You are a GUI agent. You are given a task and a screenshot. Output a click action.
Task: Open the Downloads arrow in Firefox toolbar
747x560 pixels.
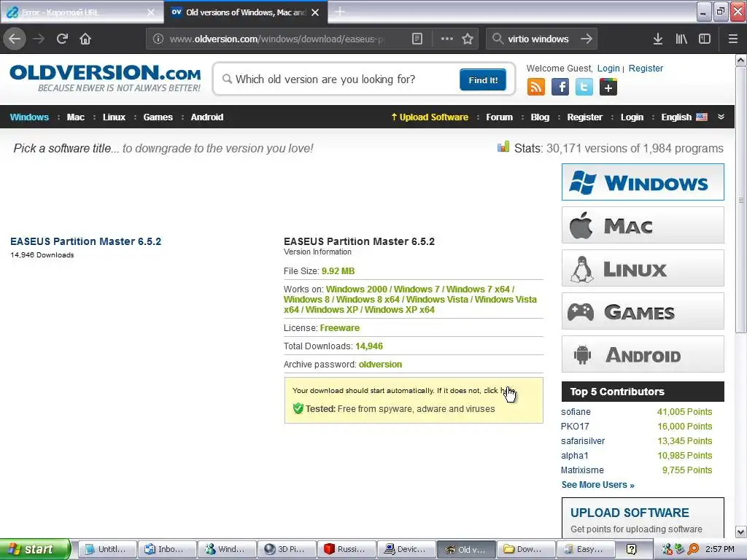click(658, 39)
